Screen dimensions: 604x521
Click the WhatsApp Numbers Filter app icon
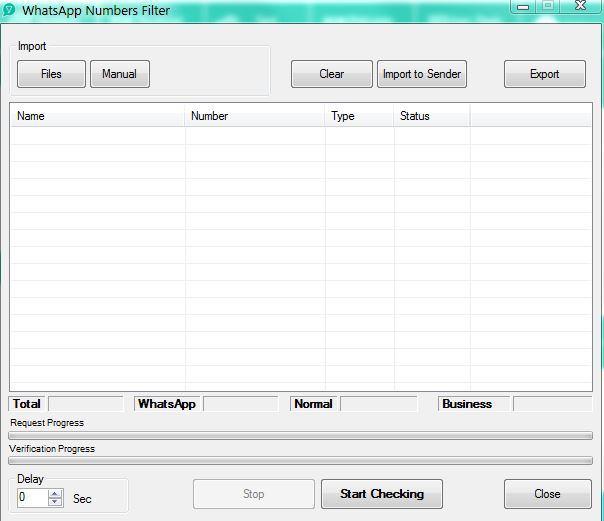click(x=9, y=11)
